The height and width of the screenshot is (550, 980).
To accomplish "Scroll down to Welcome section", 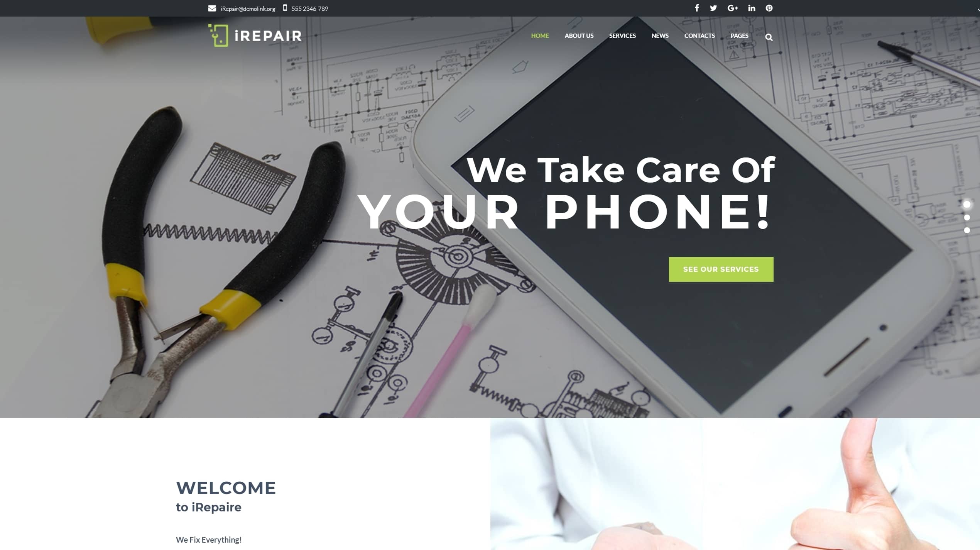I will (225, 488).
